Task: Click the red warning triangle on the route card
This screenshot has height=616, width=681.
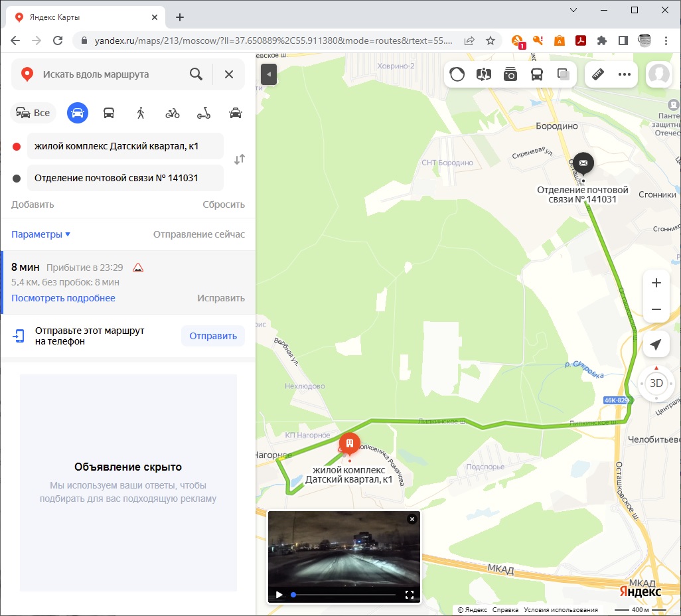Action: click(x=138, y=268)
